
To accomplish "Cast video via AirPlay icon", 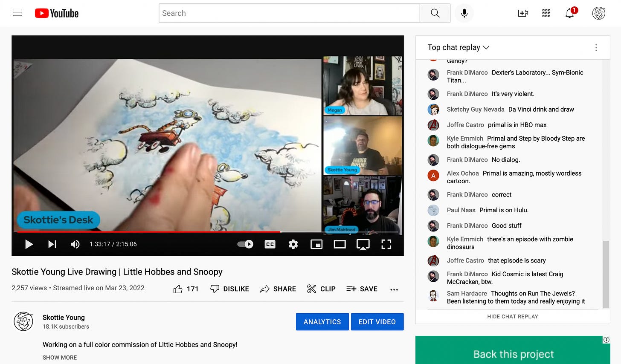I will pyautogui.click(x=363, y=244).
